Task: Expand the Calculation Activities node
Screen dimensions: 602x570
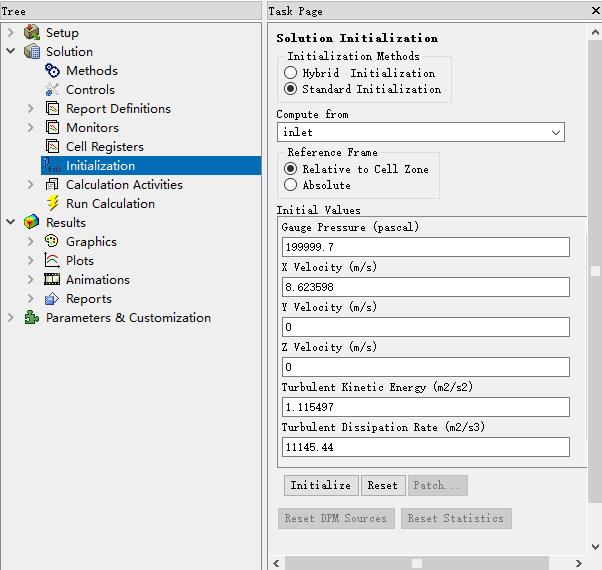Action: click(x=31, y=184)
